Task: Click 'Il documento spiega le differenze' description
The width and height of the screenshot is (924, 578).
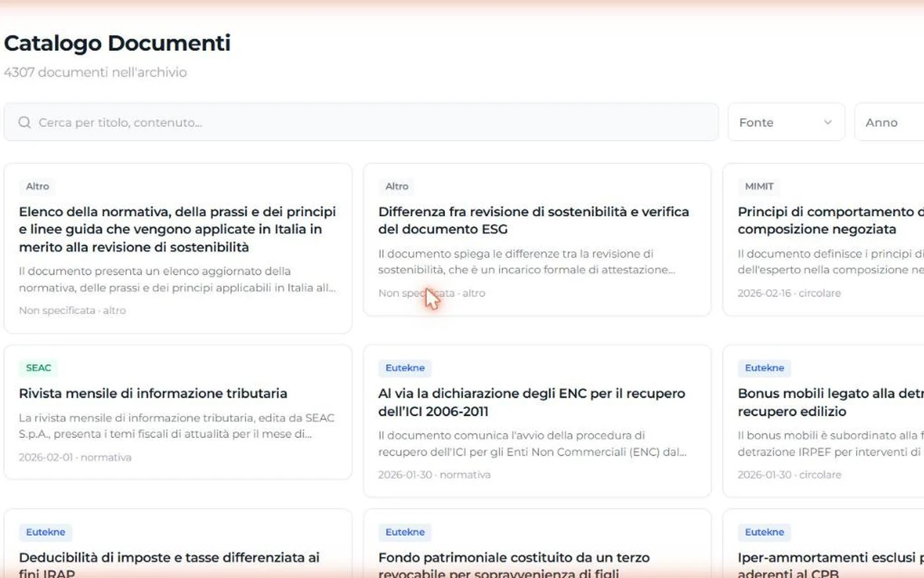Action: [527, 262]
